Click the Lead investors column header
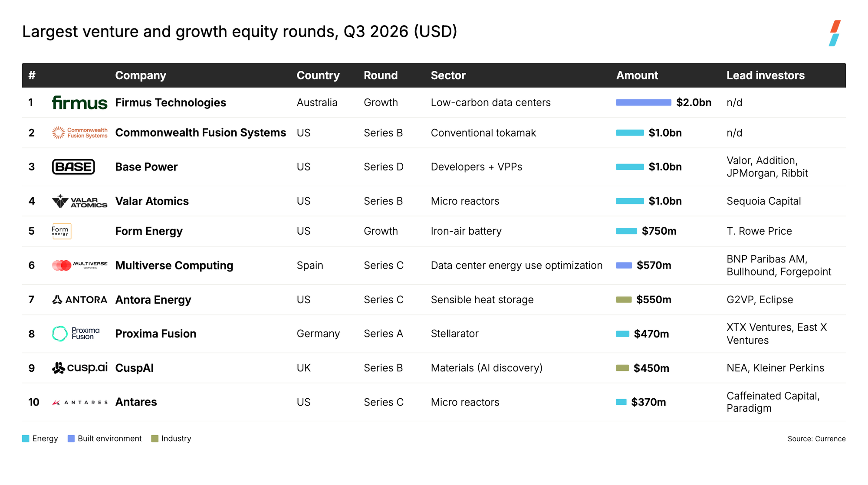Image resolution: width=868 pixels, height=485 pixels. 766,75
